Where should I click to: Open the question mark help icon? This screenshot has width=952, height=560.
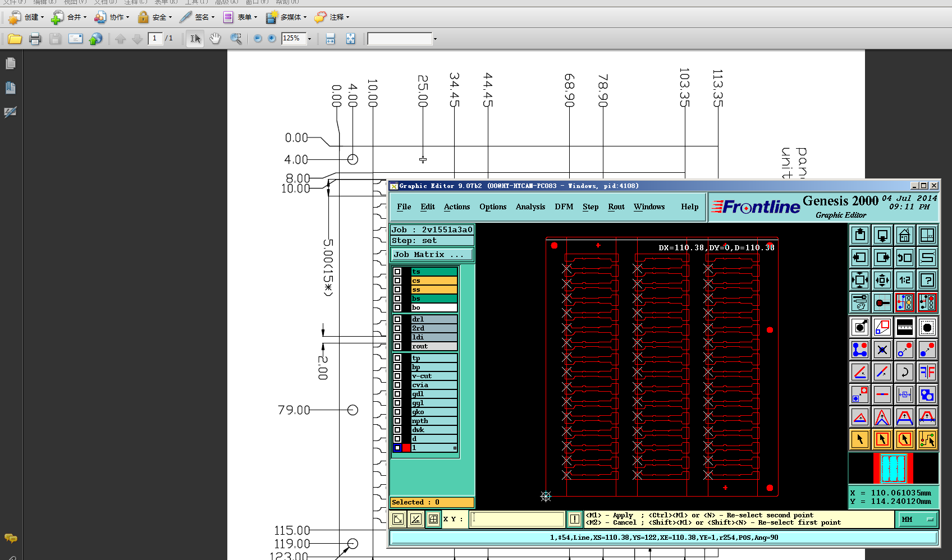point(927,280)
